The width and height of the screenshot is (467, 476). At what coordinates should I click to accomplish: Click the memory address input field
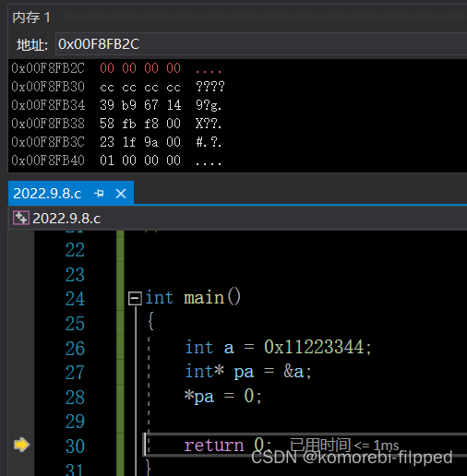coord(261,44)
